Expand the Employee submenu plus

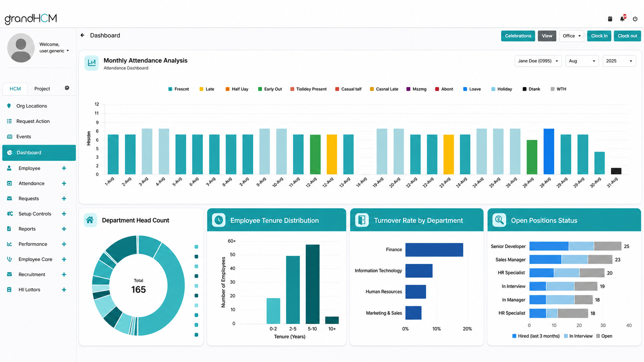[64, 168]
